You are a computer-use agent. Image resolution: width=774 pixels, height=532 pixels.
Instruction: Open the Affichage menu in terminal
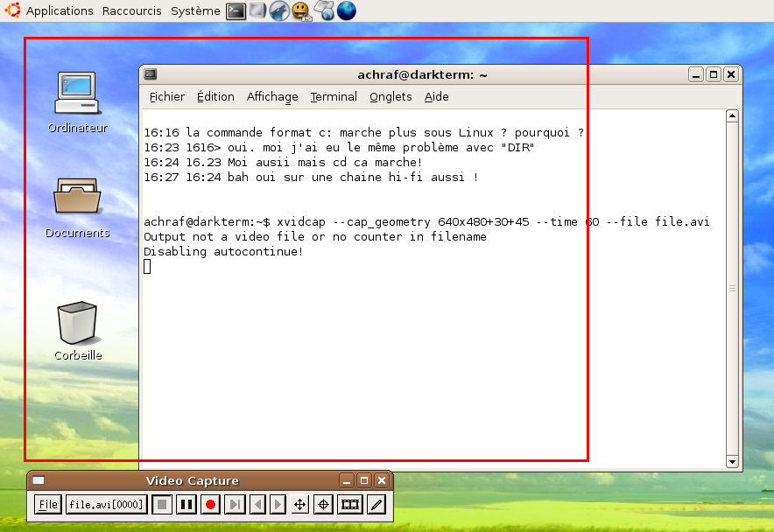coord(272,97)
